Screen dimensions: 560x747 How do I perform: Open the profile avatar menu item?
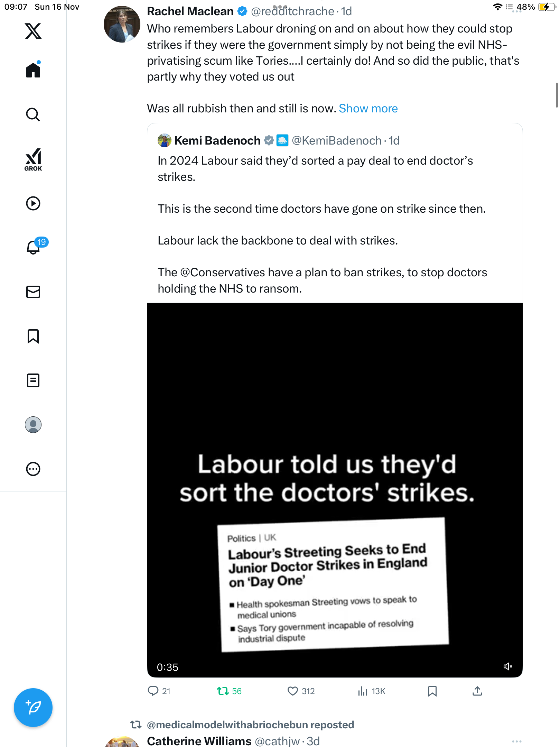33,425
